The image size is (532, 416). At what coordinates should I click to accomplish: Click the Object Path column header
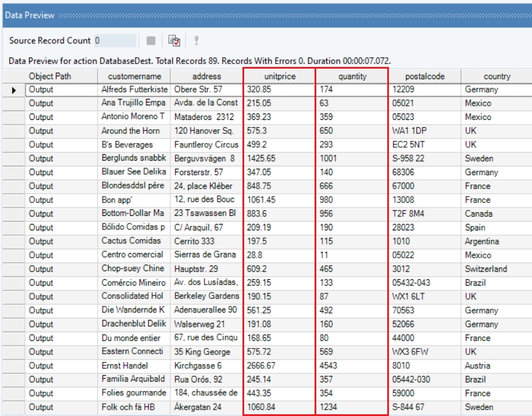pos(49,76)
